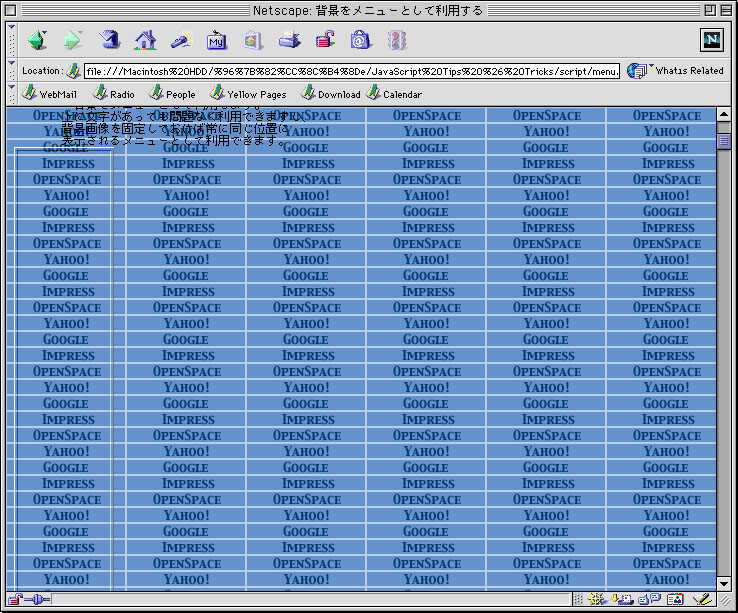Click the status bar security lock
738x613 pixels.
point(15,599)
